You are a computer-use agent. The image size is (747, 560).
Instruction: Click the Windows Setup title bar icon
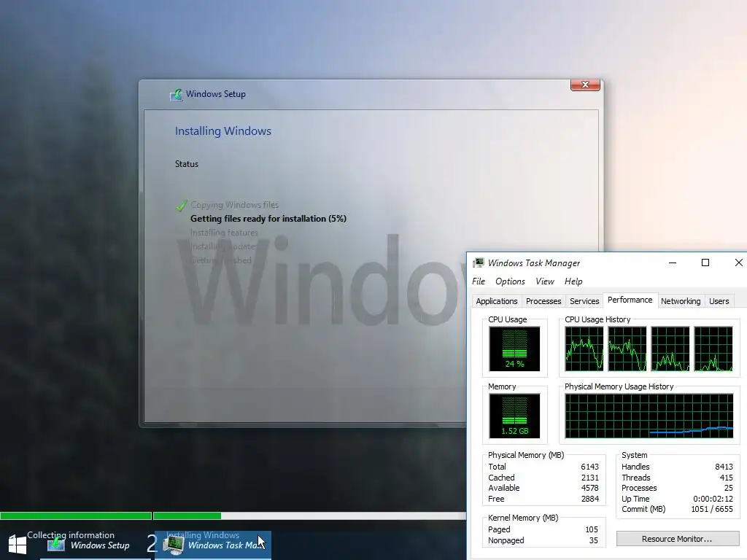coord(177,95)
